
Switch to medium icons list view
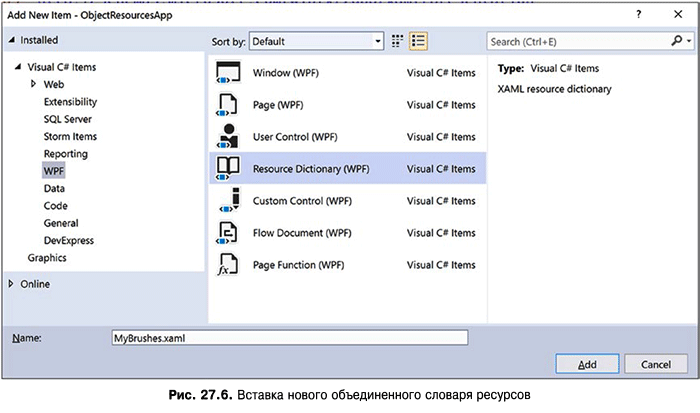coord(418,41)
